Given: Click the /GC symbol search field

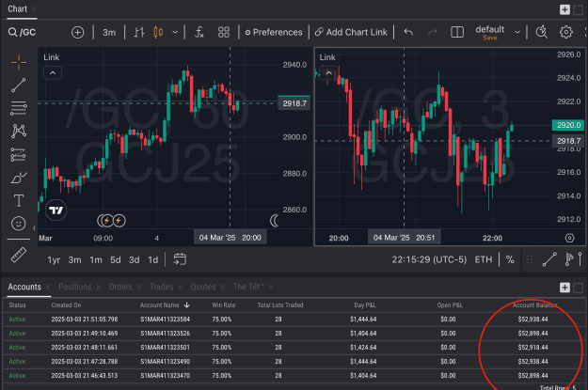Looking at the screenshot, I should [x=23, y=32].
